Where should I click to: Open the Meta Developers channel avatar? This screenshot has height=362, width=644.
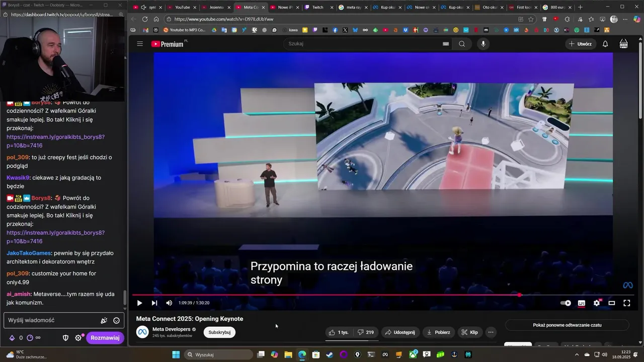[142, 332]
